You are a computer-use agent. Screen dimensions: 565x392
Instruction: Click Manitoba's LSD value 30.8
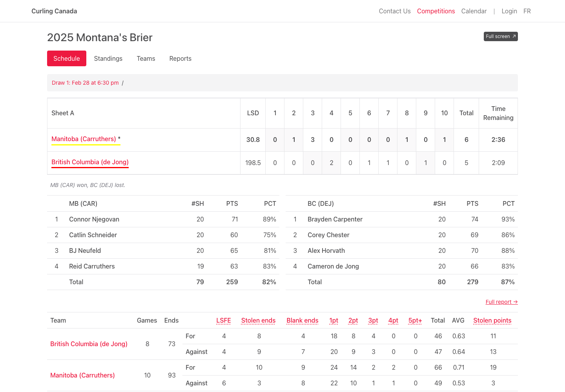(253, 140)
